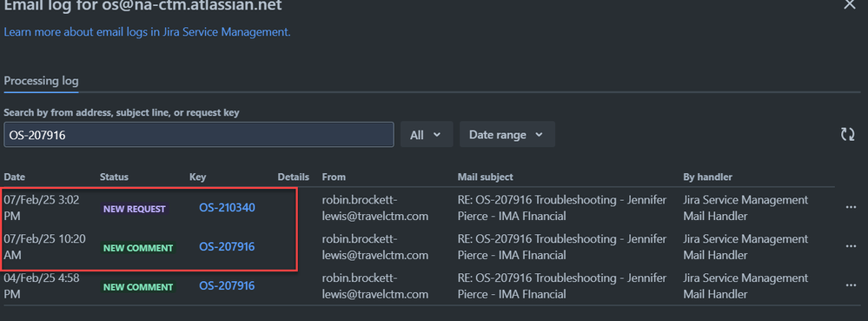Open OS-207916 key in the 07/Feb/25 row
The width and height of the screenshot is (868, 321).
(x=227, y=247)
